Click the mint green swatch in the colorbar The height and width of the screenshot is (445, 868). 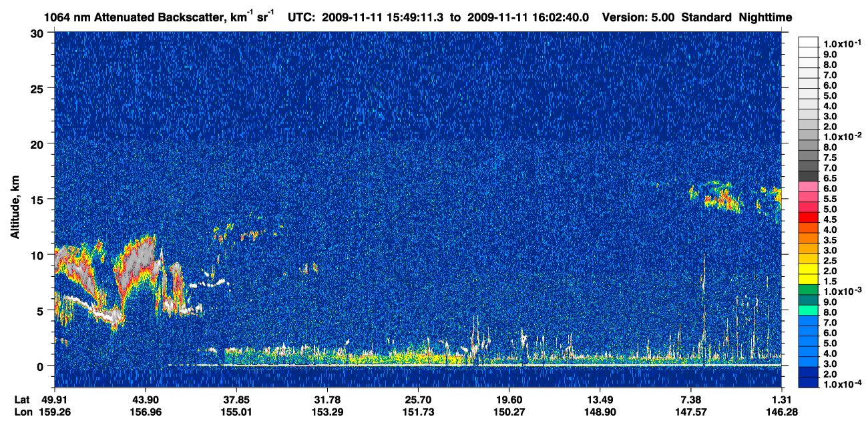tap(809, 311)
